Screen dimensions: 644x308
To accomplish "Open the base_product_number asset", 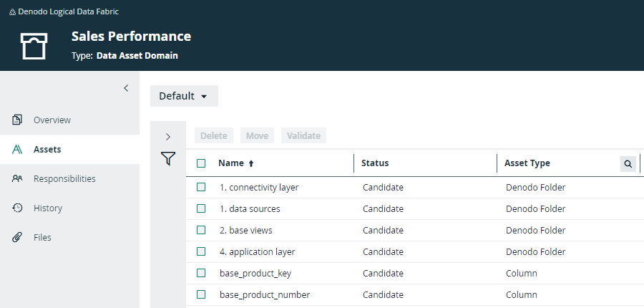I will tap(265, 295).
